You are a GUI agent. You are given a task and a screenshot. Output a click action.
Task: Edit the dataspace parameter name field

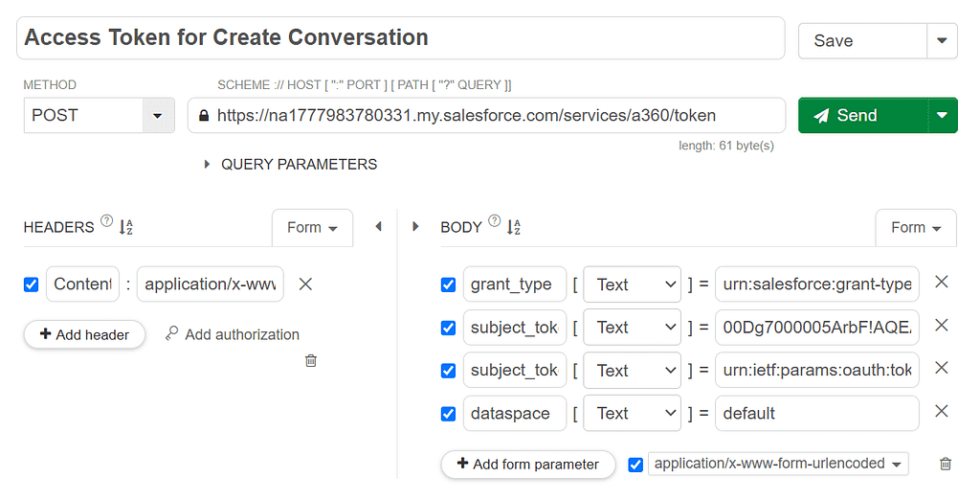514,413
